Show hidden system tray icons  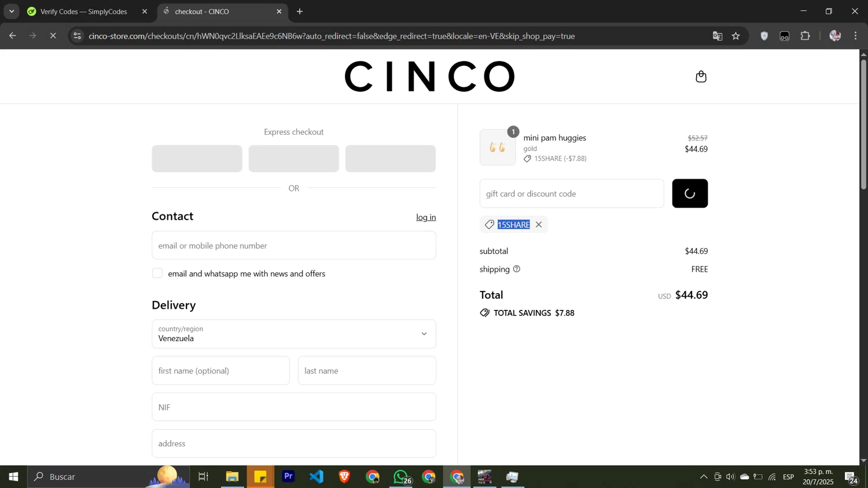click(703, 477)
